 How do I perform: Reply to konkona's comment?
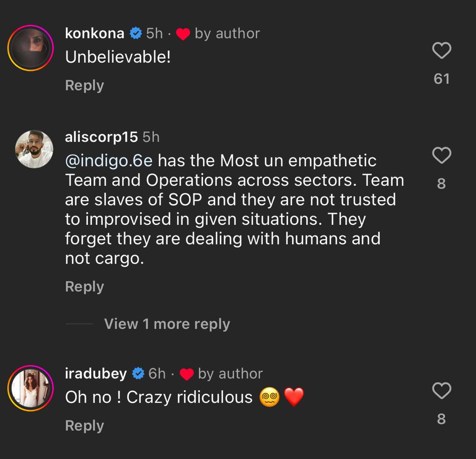click(x=84, y=85)
